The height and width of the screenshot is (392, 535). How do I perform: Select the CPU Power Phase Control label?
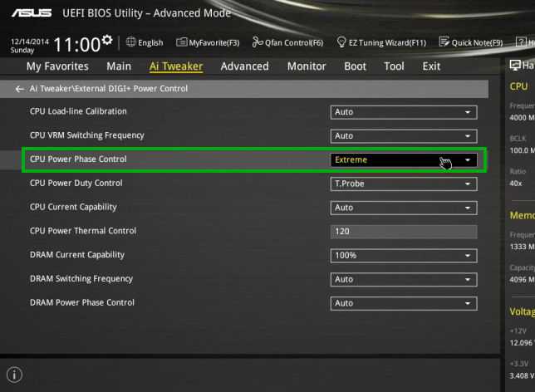pyautogui.click(x=78, y=159)
